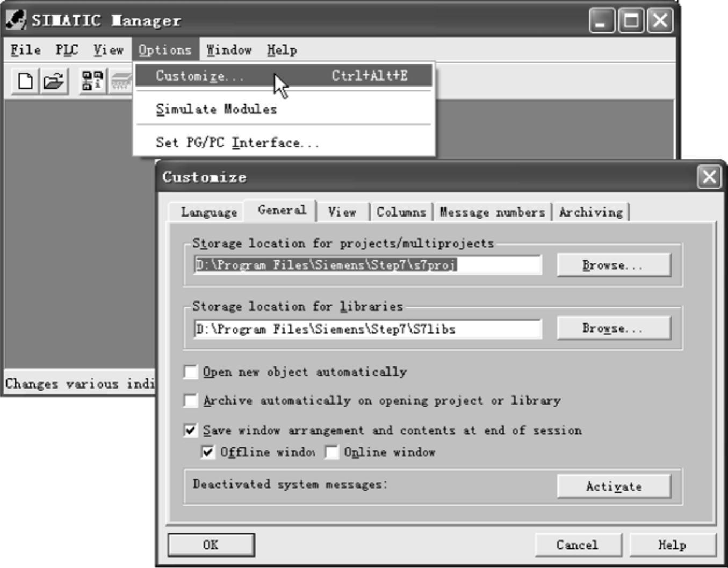This screenshot has width=728, height=568.
Task: Open the Window menu
Action: point(229,50)
